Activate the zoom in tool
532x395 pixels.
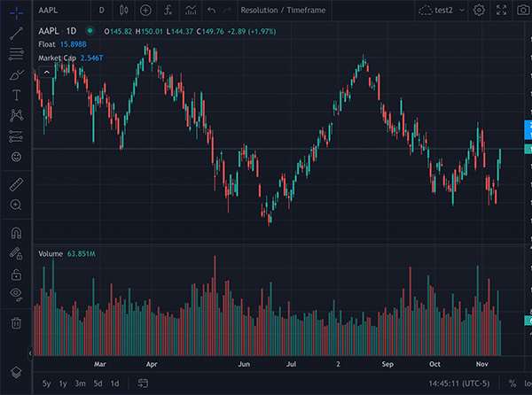(16, 205)
